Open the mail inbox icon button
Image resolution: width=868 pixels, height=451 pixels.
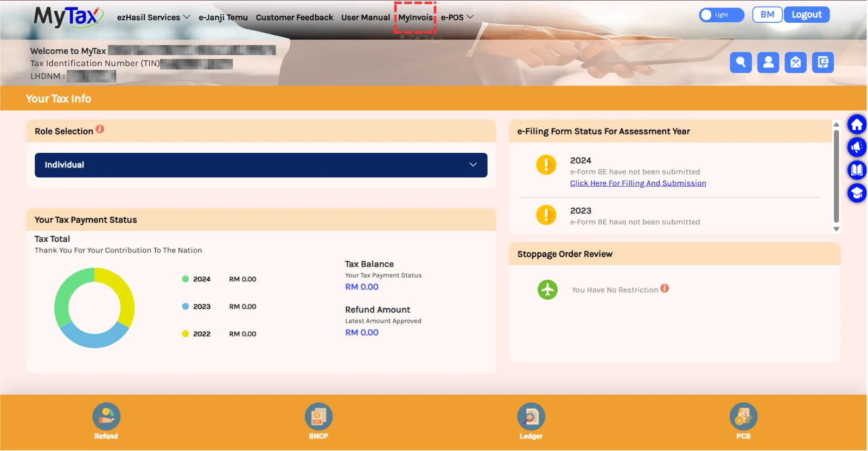click(795, 62)
